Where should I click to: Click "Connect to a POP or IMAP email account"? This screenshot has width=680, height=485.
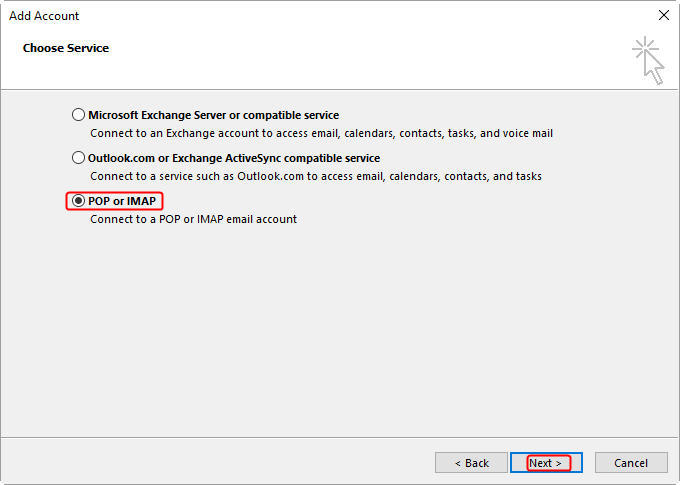(193, 219)
